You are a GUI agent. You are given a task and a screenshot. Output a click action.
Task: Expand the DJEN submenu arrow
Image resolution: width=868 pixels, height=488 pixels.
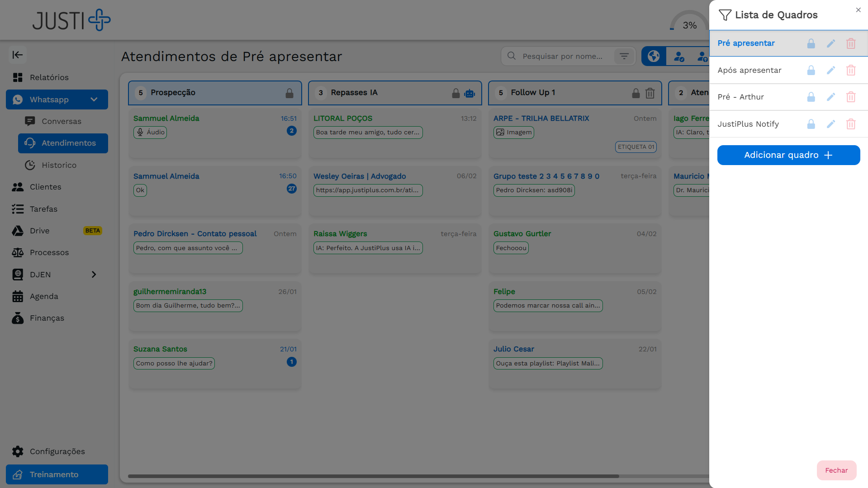pyautogui.click(x=94, y=275)
